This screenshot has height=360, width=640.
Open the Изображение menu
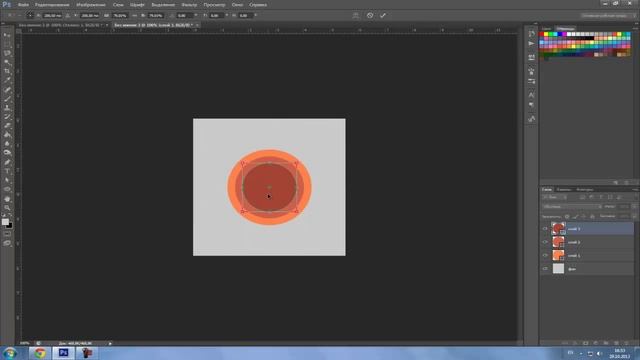pos(91,5)
